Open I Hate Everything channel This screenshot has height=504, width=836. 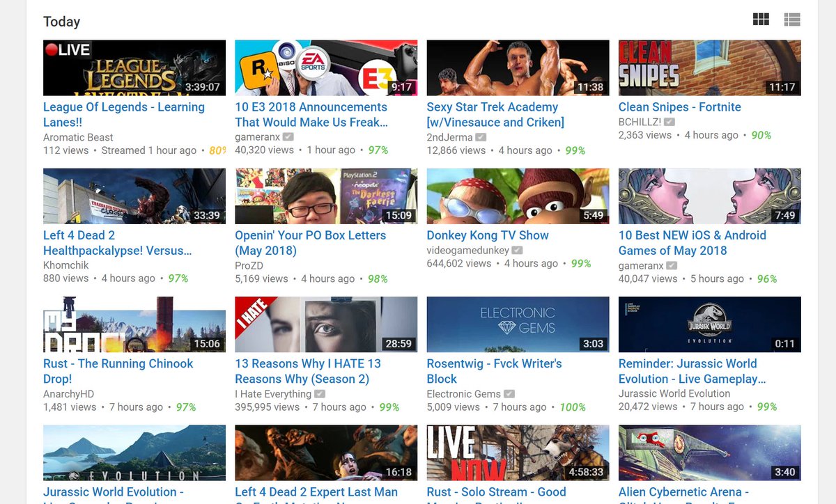coord(273,394)
